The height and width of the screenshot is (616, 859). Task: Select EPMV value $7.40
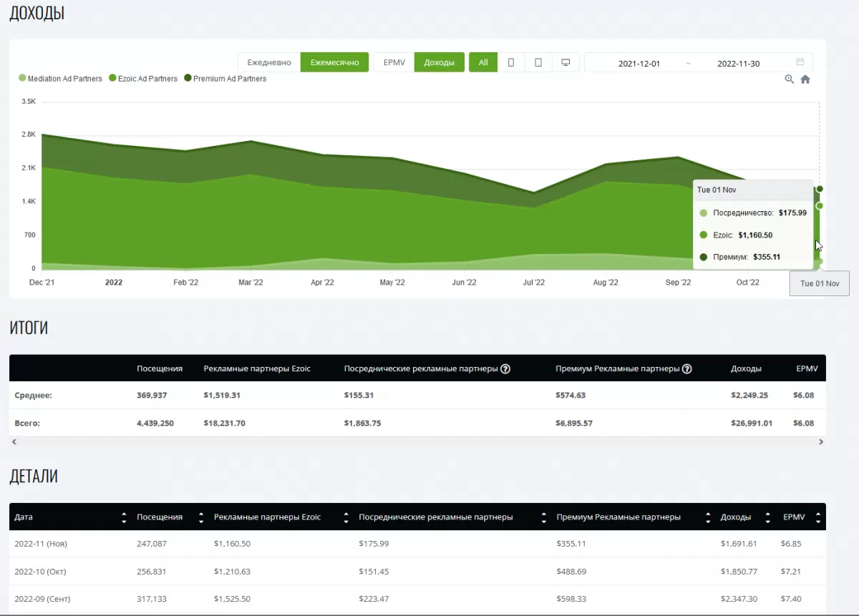[x=791, y=599]
